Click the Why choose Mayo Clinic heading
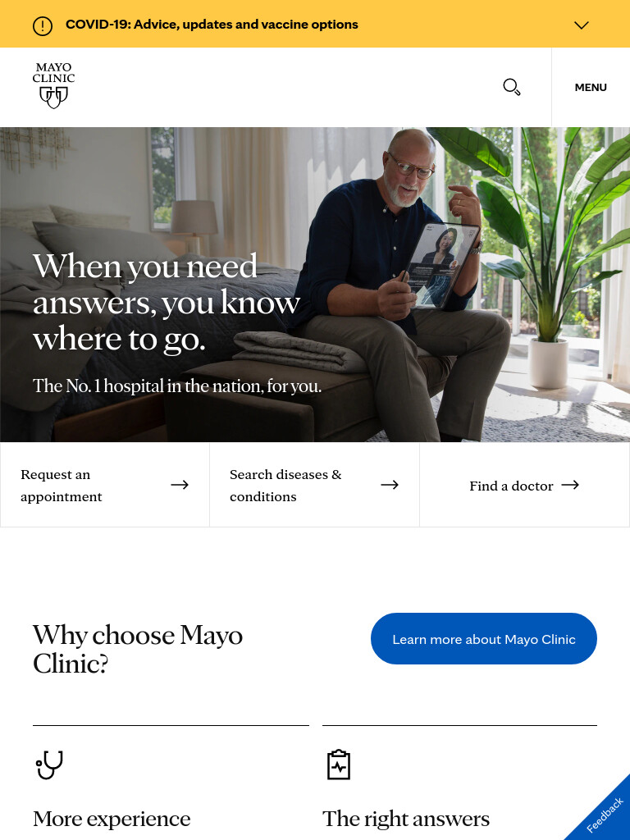 click(138, 650)
